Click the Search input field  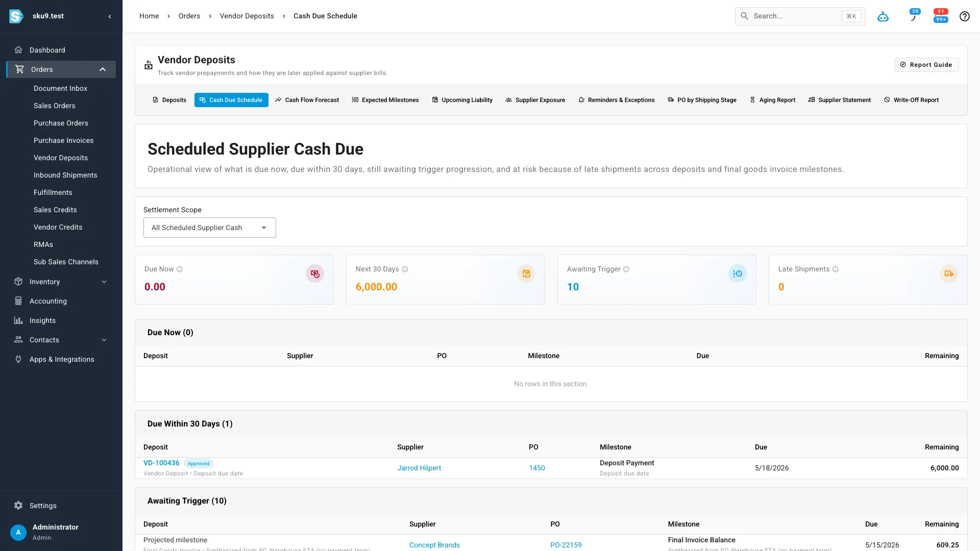(x=800, y=16)
